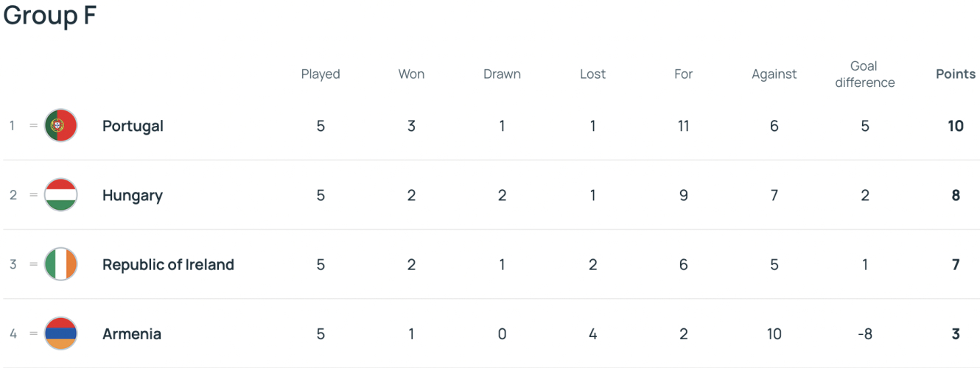The width and height of the screenshot is (980, 368).
Task: Click the Republic of Ireland flag icon
Action: coord(60,264)
